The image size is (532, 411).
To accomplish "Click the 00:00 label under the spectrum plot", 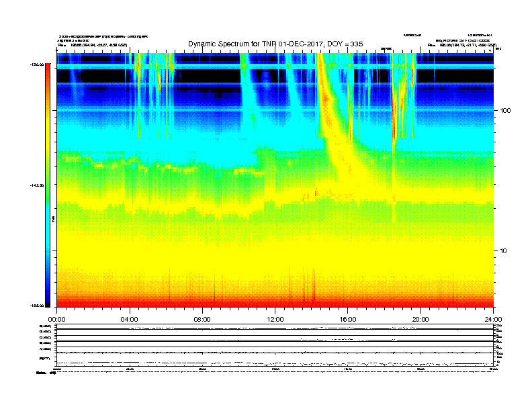I will [56, 320].
